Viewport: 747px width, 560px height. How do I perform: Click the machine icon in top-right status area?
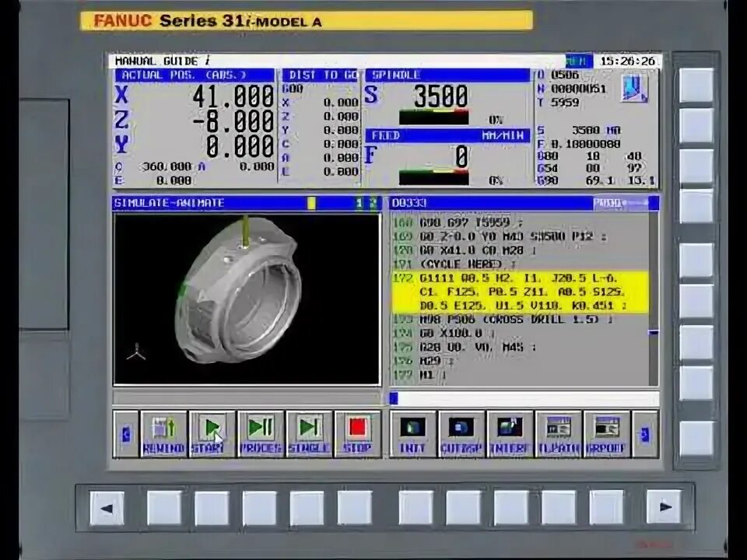635,89
